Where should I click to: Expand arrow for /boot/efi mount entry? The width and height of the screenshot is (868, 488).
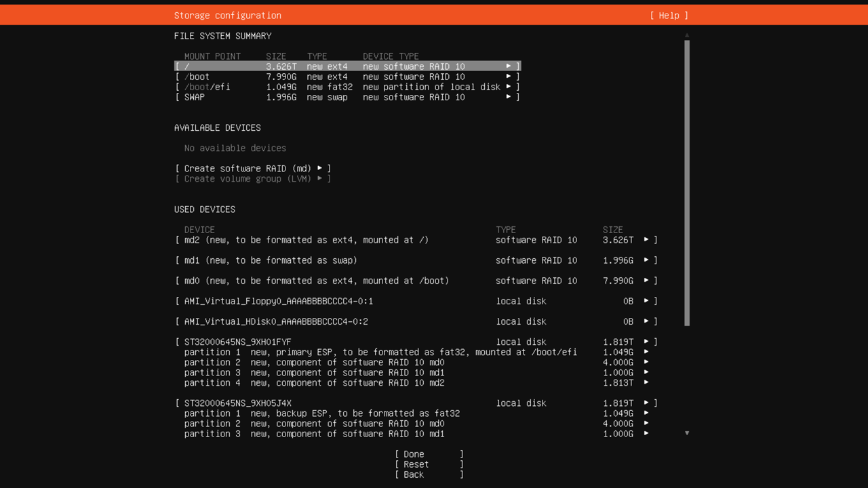click(x=508, y=87)
